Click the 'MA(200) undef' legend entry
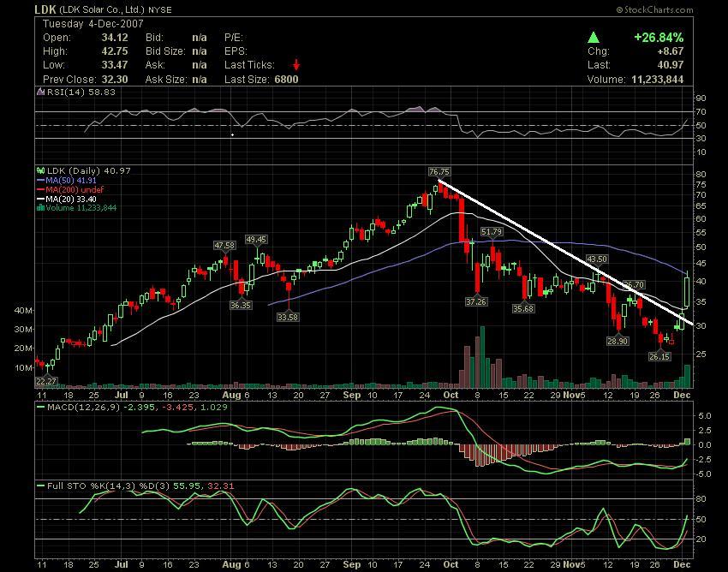Screen dimensions: 728x572 (x=75, y=189)
